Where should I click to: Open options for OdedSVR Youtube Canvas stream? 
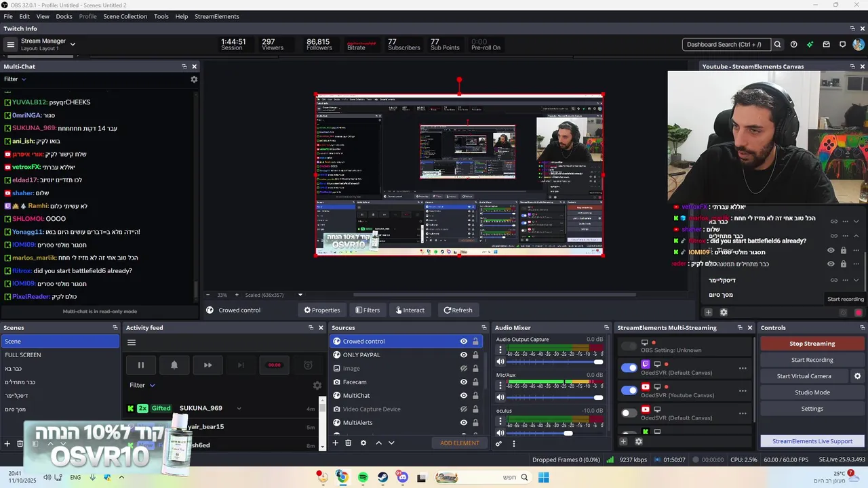click(x=743, y=391)
